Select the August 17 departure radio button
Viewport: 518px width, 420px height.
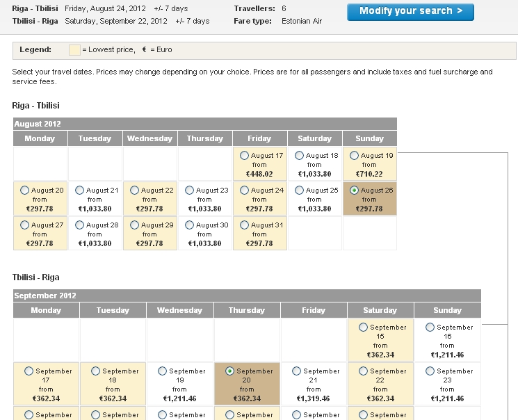tap(244, 155)
